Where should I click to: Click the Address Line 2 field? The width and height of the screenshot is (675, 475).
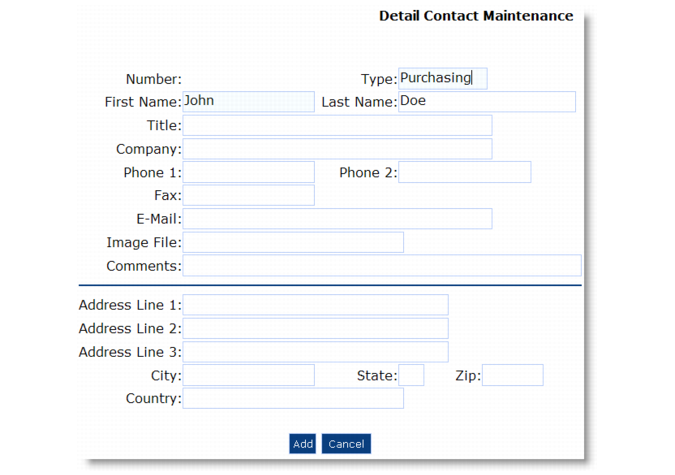315,328
